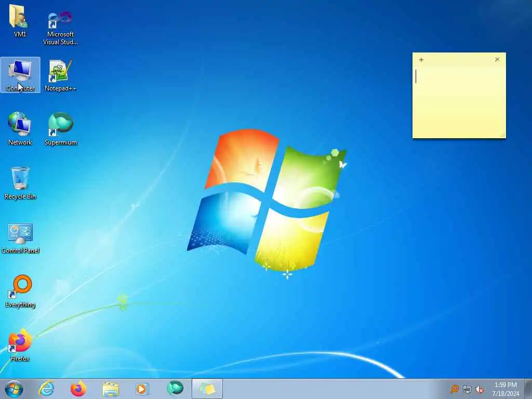Select the Firefox desktop shortcut

click(20, 345)
